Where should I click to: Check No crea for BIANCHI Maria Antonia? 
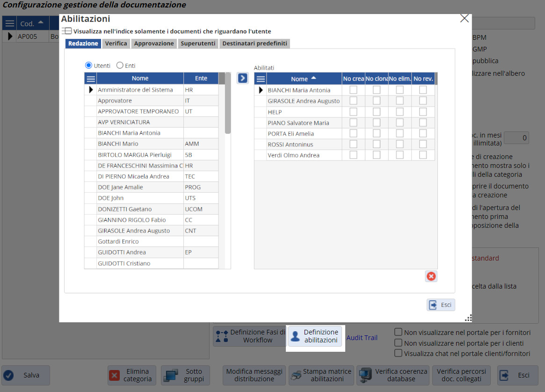click(353, 90)
